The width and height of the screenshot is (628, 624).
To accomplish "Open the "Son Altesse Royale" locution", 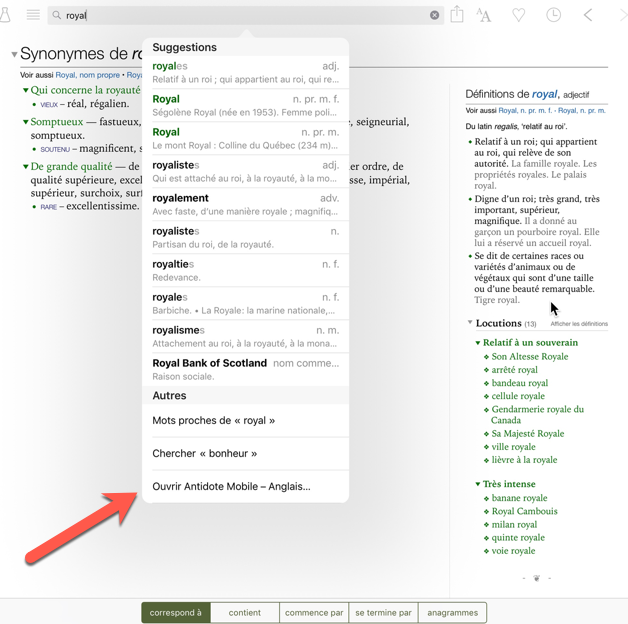I will point(529,356).
